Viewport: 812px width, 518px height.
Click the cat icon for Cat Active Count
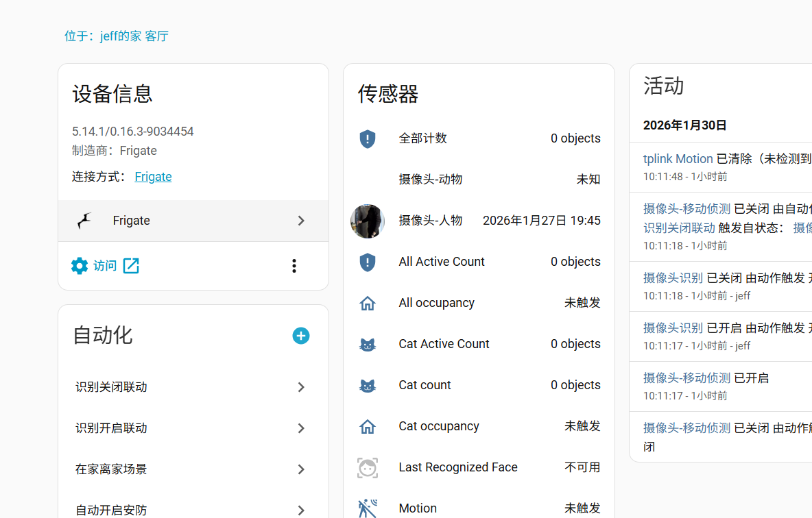pos(368,345)
